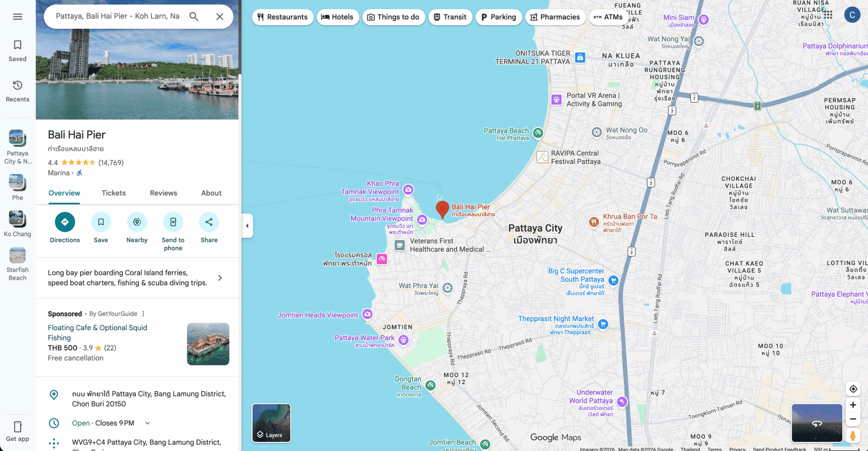This screenshot has width=868, height=451.
Task: Expand opening hours dropdown
Action: [x=147, y=423]
